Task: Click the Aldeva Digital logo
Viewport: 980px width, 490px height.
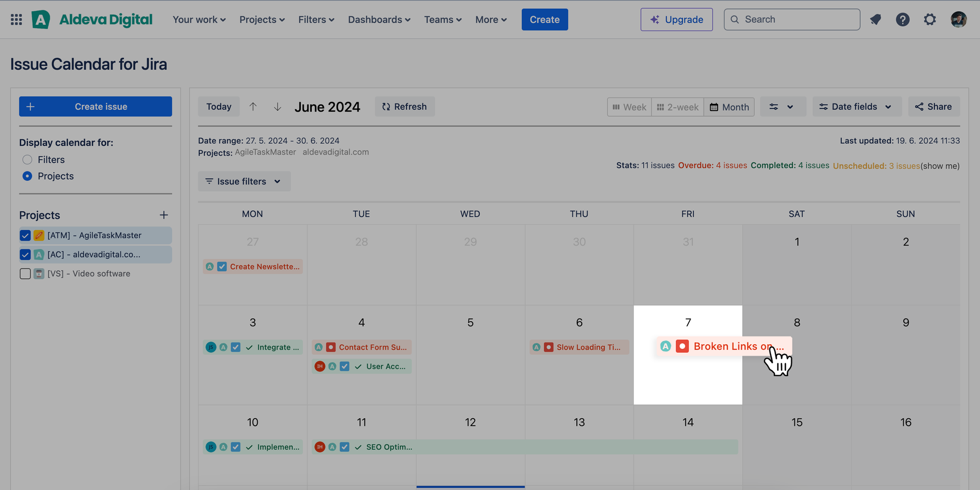Action: [x=92, y=20]
